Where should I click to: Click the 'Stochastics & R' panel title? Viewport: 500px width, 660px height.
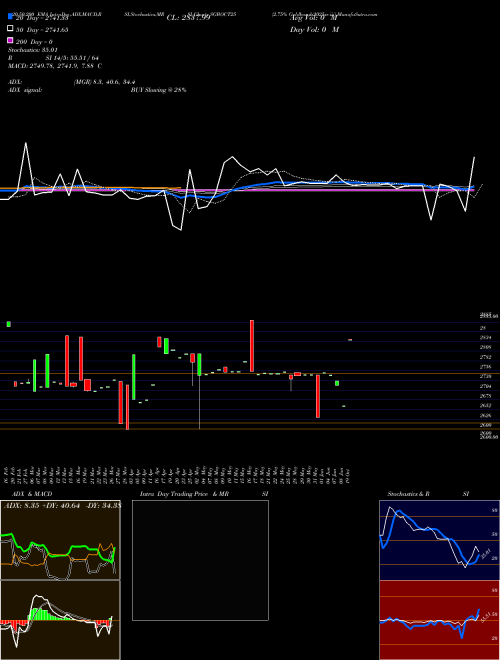408,494
